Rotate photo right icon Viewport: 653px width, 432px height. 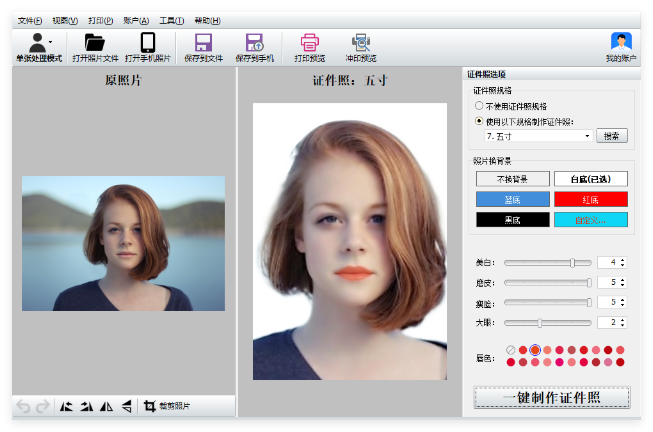tap(87, 406)
